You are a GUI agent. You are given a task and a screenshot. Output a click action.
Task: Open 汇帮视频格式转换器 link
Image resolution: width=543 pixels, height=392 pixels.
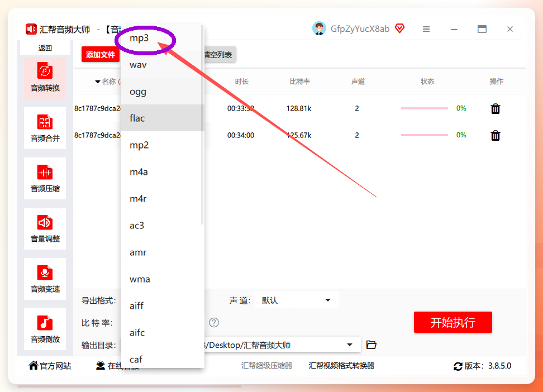(341, 366)
